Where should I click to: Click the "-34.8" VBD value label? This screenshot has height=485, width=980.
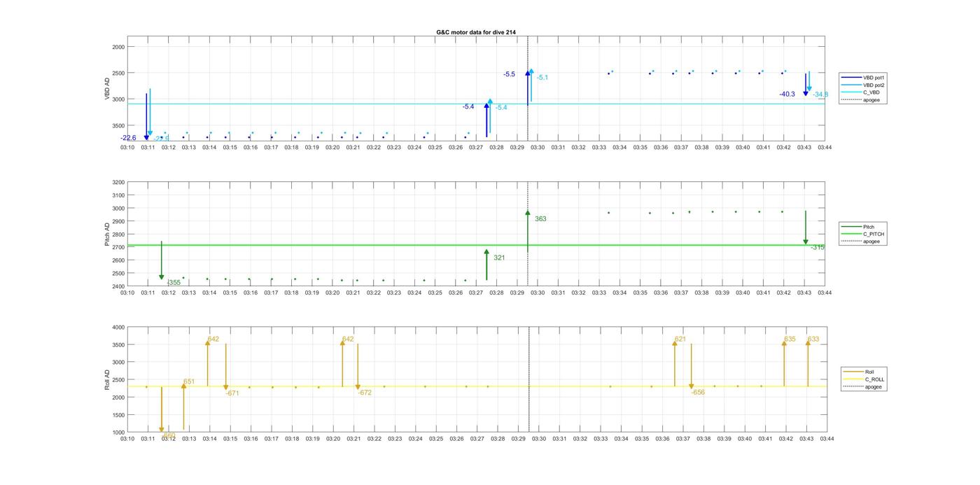[x=820, y=94]
